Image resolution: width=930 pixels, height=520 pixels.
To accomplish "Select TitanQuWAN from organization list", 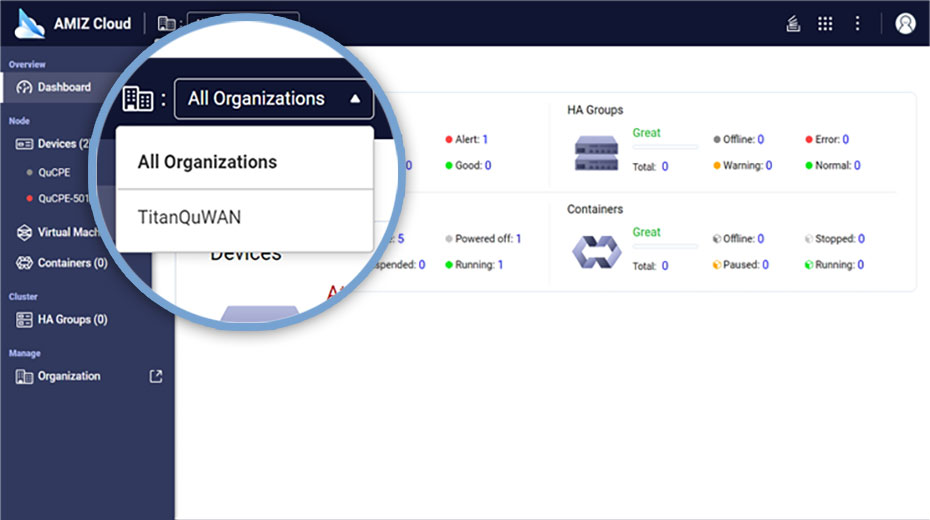I will click(x=189, y=217).
